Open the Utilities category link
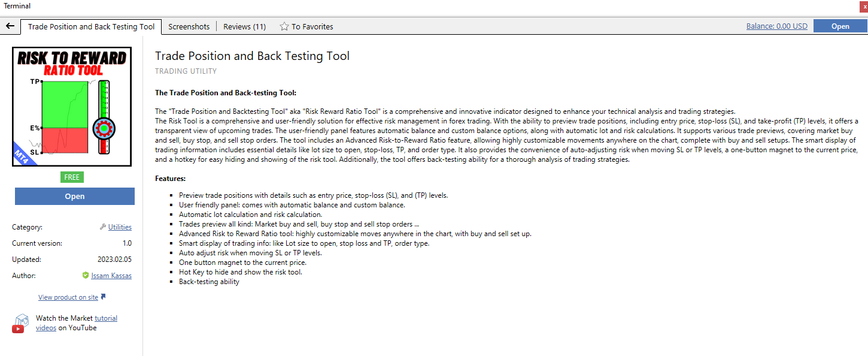Viewport: 868px width, 356px height. pos(120,227)
